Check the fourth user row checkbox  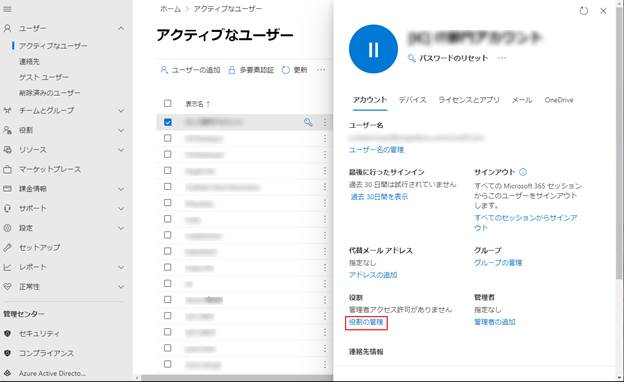click(168, 170)
